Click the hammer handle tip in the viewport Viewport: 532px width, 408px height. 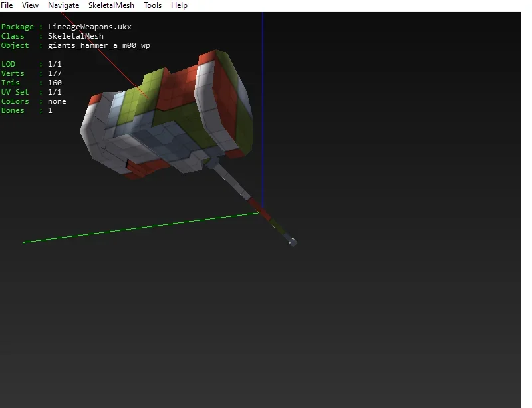[x=293, y=242]
